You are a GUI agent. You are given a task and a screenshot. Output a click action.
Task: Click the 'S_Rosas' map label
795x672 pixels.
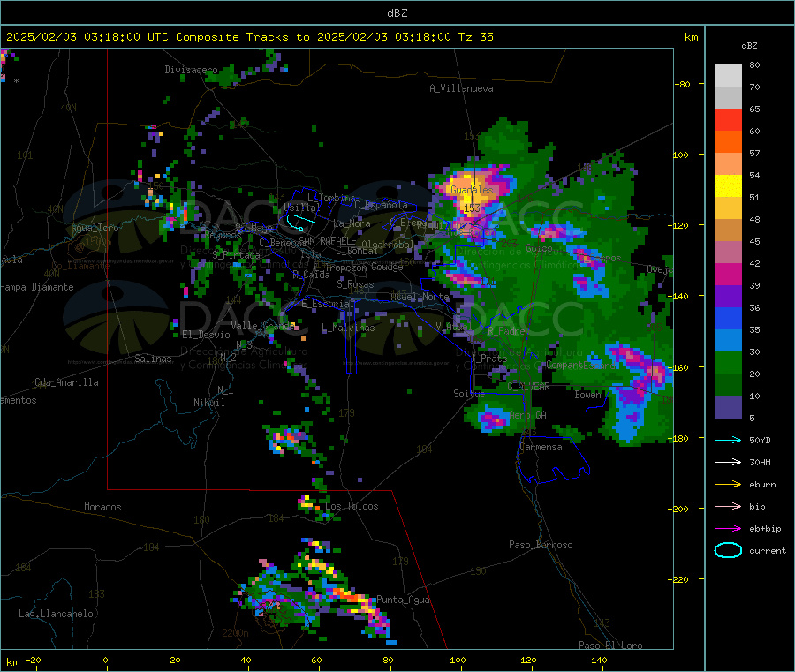(x=355, y=284)
